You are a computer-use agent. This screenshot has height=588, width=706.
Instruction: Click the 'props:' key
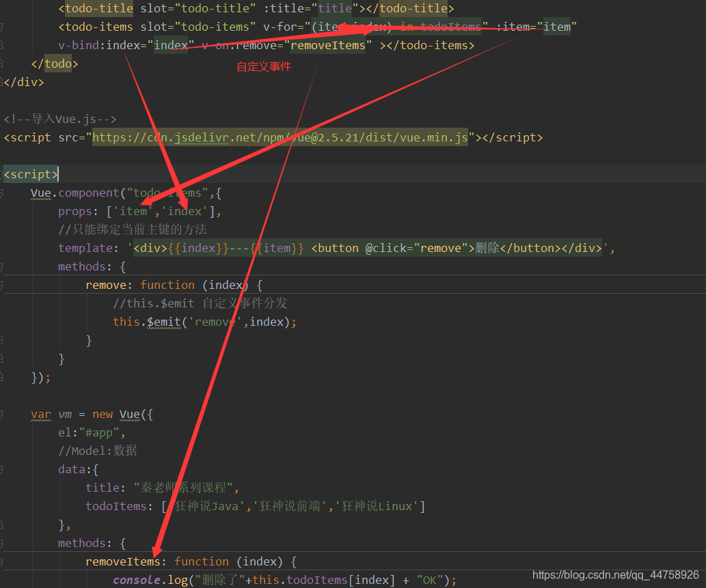pyautogui.click(x=78, y=212)
